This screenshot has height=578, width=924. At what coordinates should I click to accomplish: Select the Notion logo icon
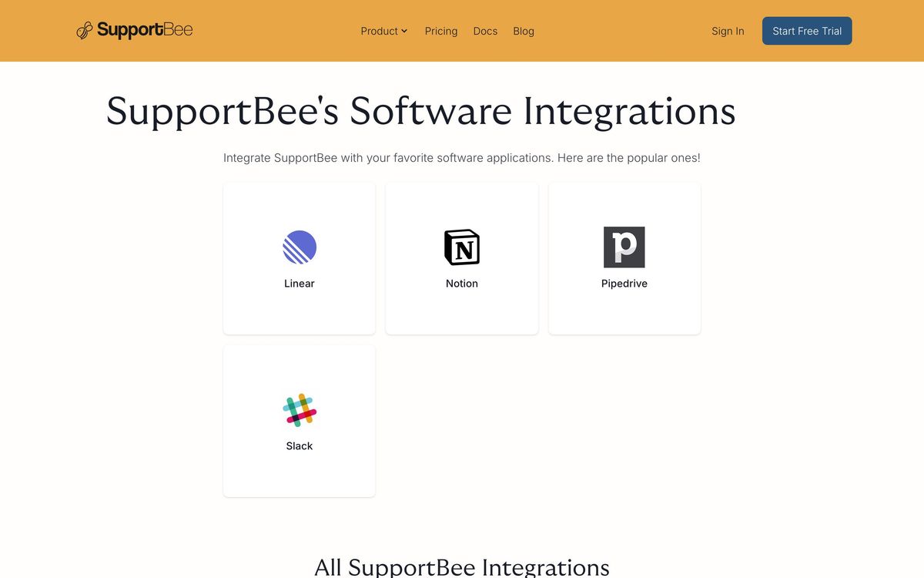462,247
